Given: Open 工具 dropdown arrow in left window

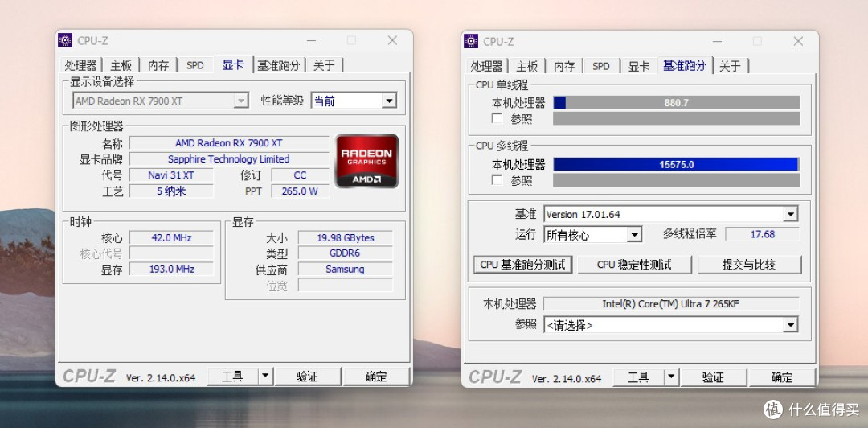Looking at the screenshot, I should [x=266, y=377].
